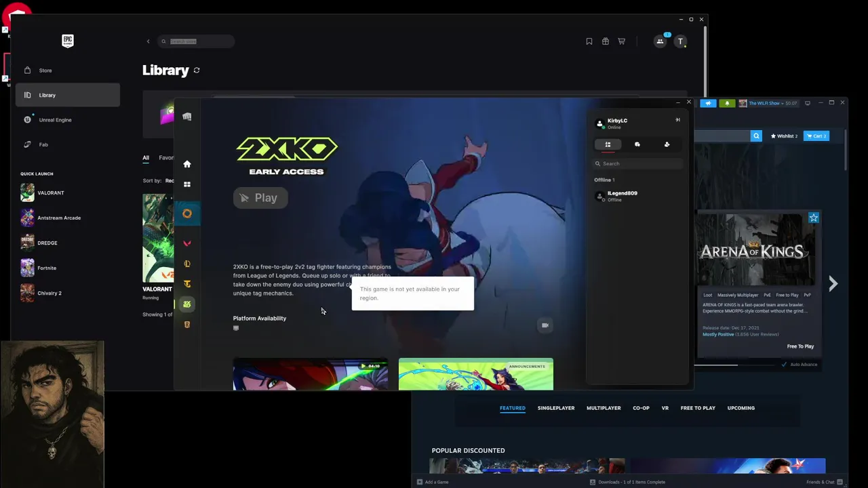
Task: Click the Epic Games logo
Action: tap(68, 41)
